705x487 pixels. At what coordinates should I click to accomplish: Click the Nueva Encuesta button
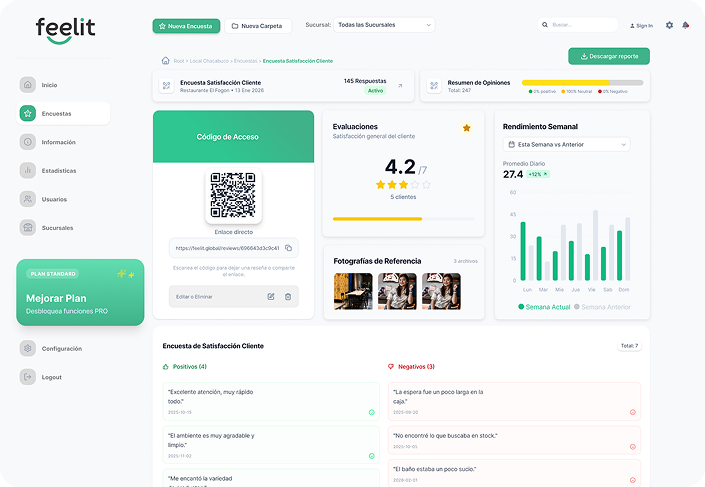[186, 25]
